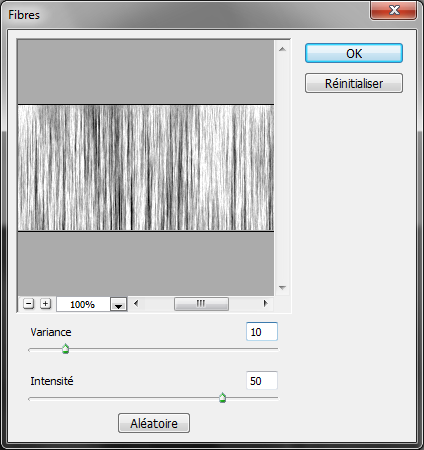Screen dimensions: 424x450
Task: Confirm the Fibres filter with OK
Action: tap(354, 53)
